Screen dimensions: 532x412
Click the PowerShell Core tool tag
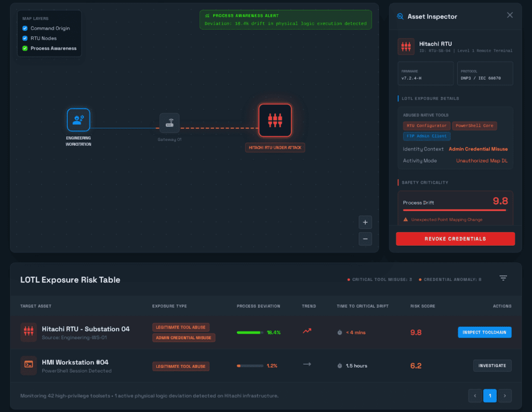pyautogui.click(x=474, y=126)
